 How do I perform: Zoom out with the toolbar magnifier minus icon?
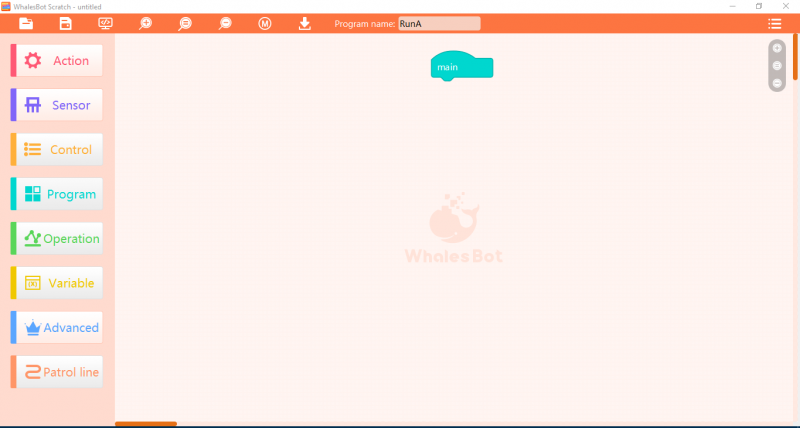pos(225,23)
